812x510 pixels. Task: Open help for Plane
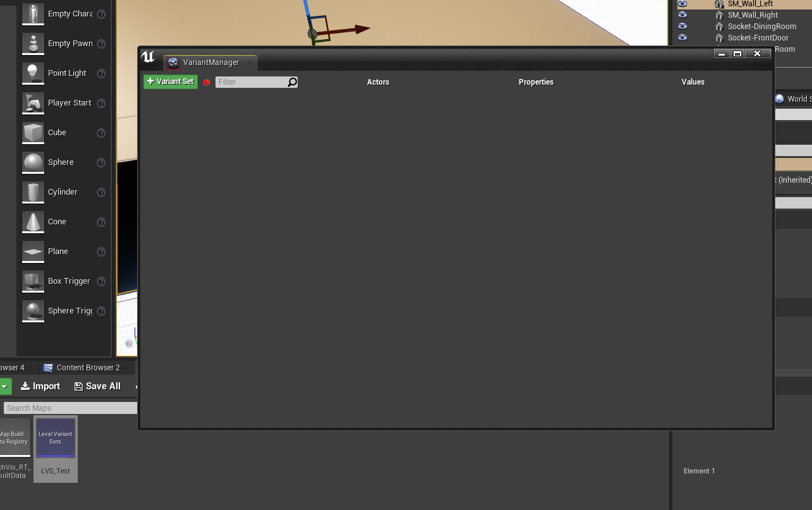pyautogui.click(x=101, y=252)
